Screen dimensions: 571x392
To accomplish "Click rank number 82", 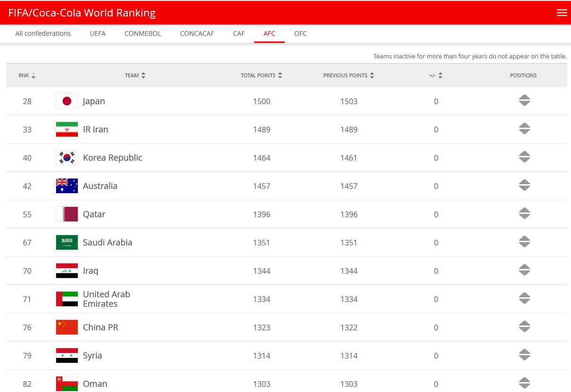I will click(x=27, y=384).
